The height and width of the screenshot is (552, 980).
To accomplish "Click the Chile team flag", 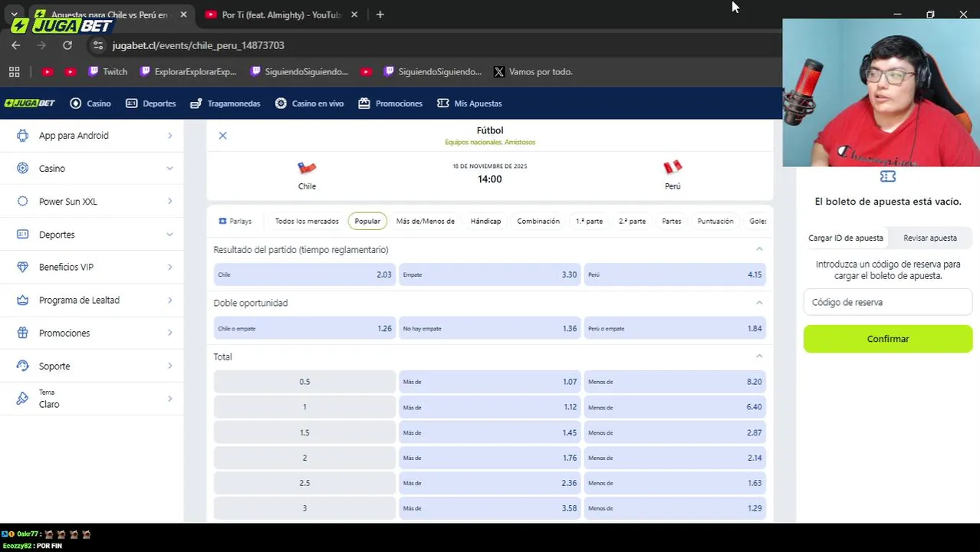I will tap(307, 168).
